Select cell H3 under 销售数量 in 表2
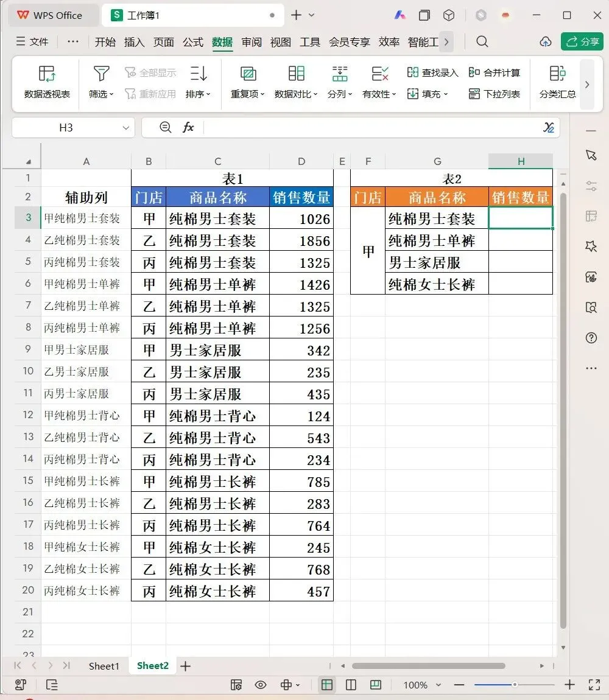The image size is (609, 700). (521, 218)
